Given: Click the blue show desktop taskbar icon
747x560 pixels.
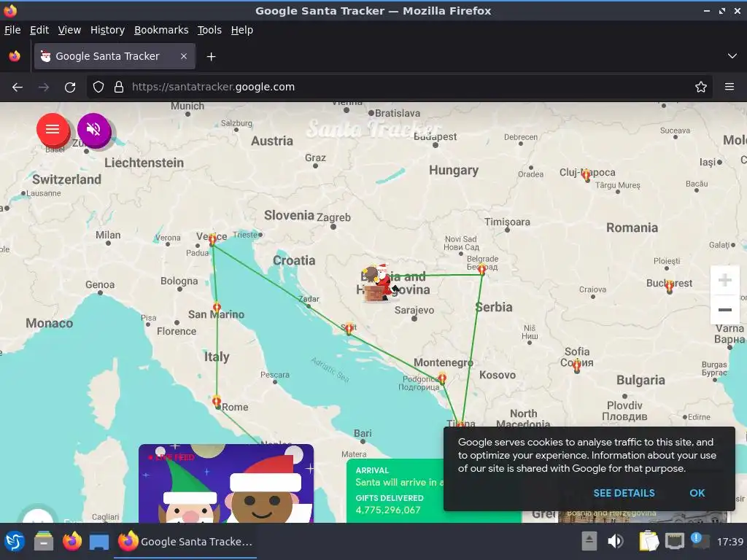Looking at the screenshot, I should point(99,542).
